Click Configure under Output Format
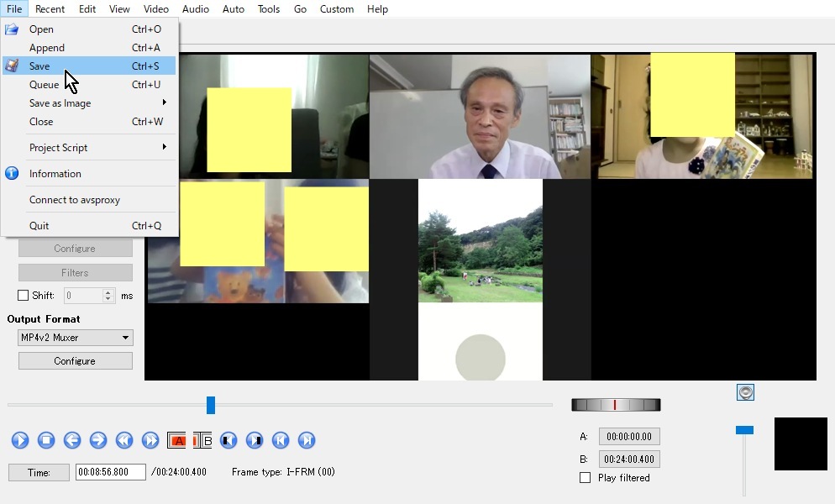The width and height of the screenshot is (835, 504). pos(75,360)
